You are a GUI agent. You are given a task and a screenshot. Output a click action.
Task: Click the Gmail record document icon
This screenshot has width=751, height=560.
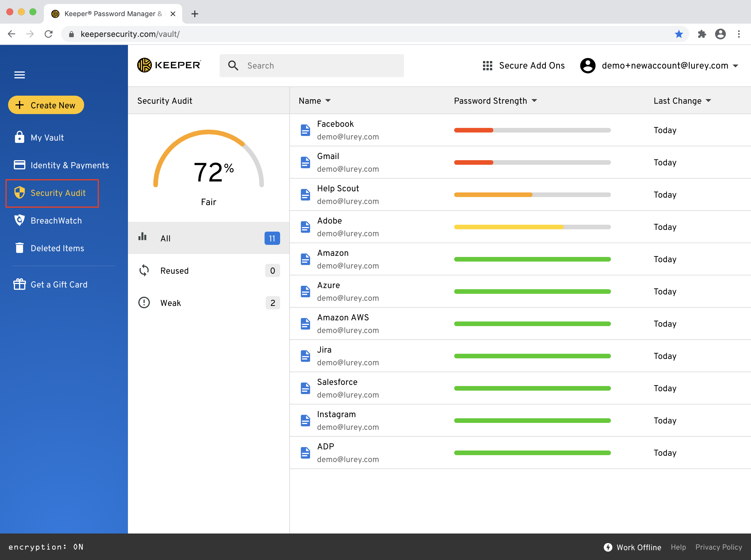[x=305, y=162]
